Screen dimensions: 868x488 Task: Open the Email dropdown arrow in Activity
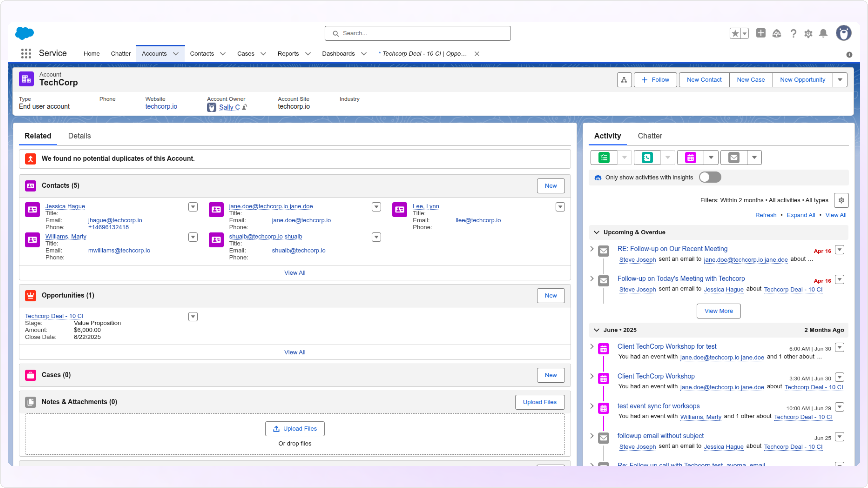point(754,158)
